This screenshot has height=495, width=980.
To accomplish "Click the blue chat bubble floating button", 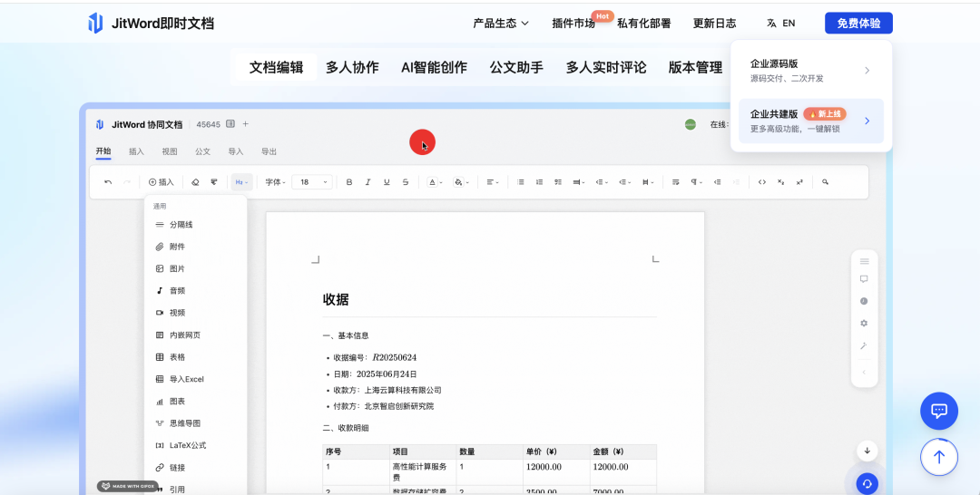I will [939, 411].
